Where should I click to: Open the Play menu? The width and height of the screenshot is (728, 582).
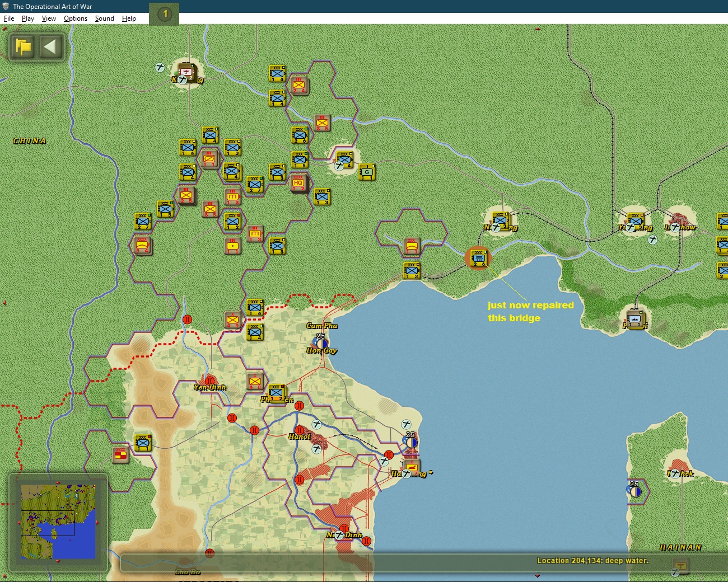pyautogui.click(x=28, y=18)
